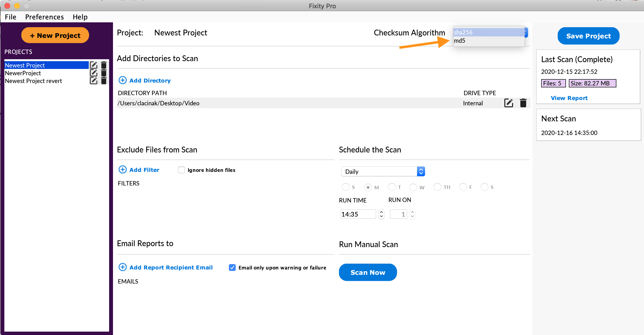The image size is (644, 335).
Task: Select Newest Project revert in list
Action: [x=47, y=81]
